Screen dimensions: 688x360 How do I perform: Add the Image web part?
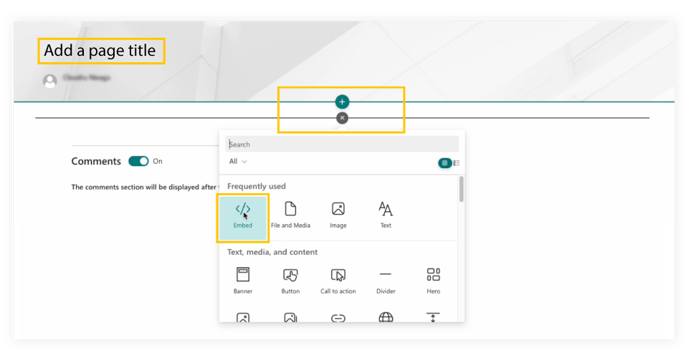pyautogui.click(x=338, y=215)
